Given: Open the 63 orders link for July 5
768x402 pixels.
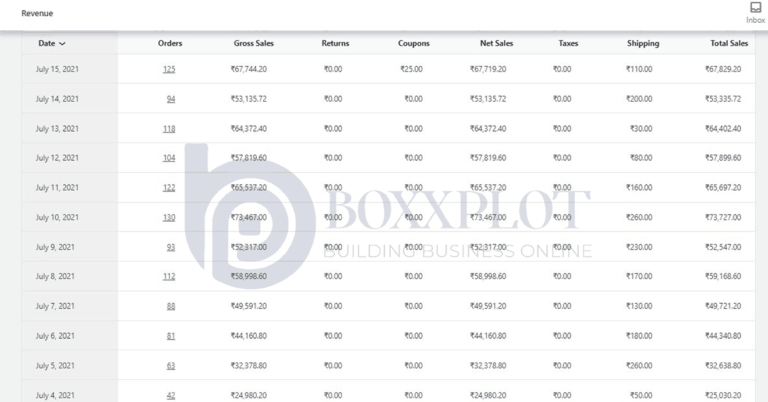Looking at the screenshot, I should pyautogui.click(x=171, y=365).
